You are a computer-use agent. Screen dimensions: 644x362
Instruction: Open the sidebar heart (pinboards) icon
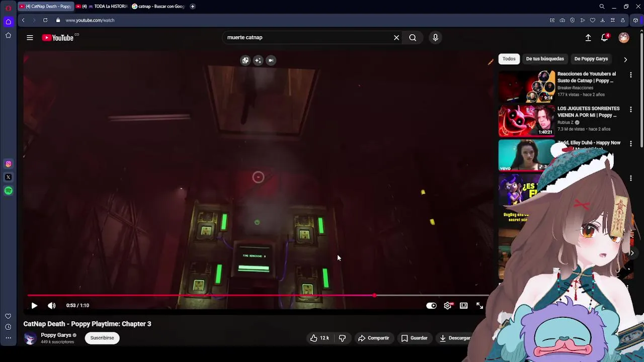pyautogui.click(x=8, y=316)
